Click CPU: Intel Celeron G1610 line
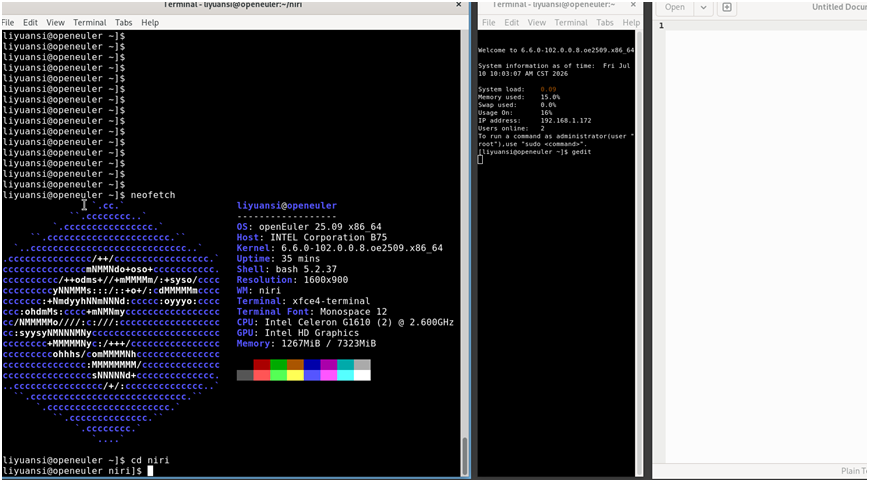The height and width of the screenshot is (482, 869). 345,322
